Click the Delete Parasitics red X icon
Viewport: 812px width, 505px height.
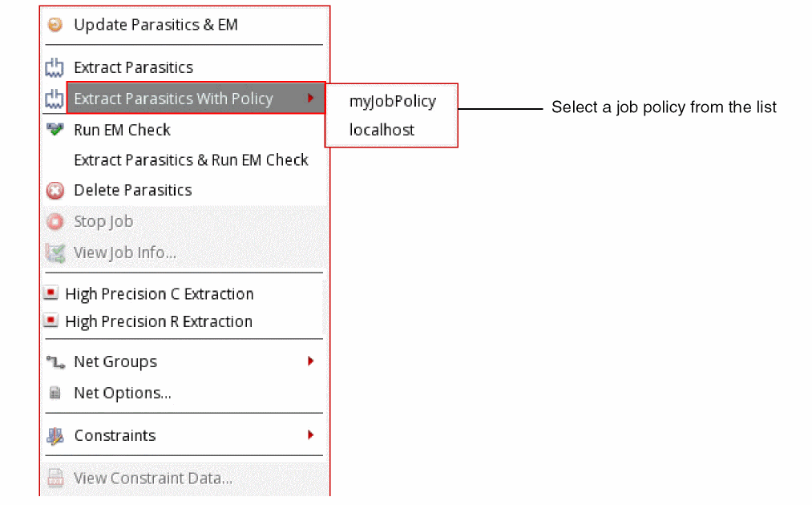point(55,191)
